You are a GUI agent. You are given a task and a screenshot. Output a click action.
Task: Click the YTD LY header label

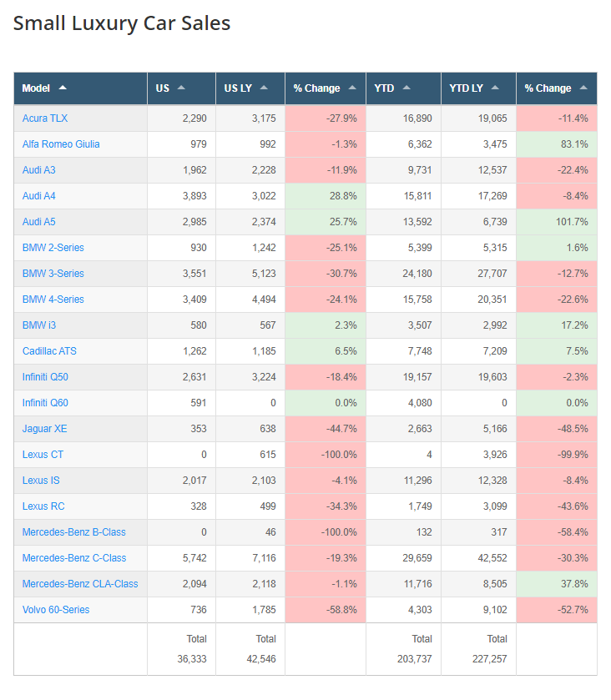coord(467,88)
